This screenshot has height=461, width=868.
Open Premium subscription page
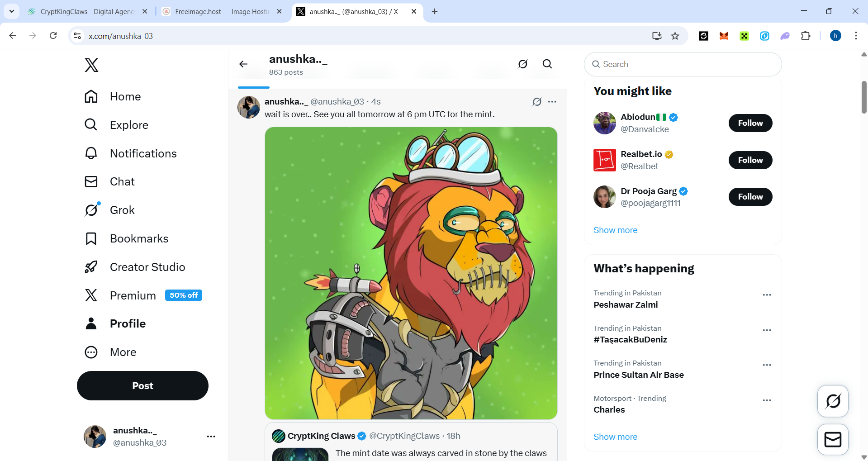click(143, 295)
